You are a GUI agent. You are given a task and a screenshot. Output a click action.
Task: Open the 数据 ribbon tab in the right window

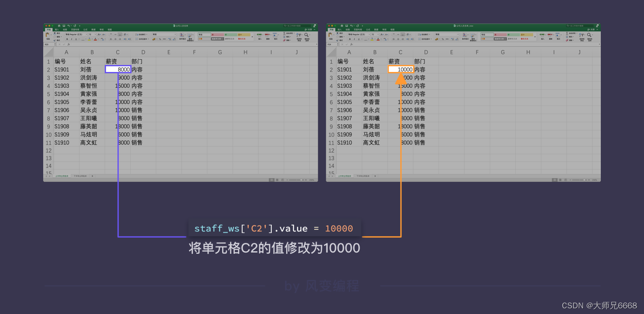(x=376, y=30)
